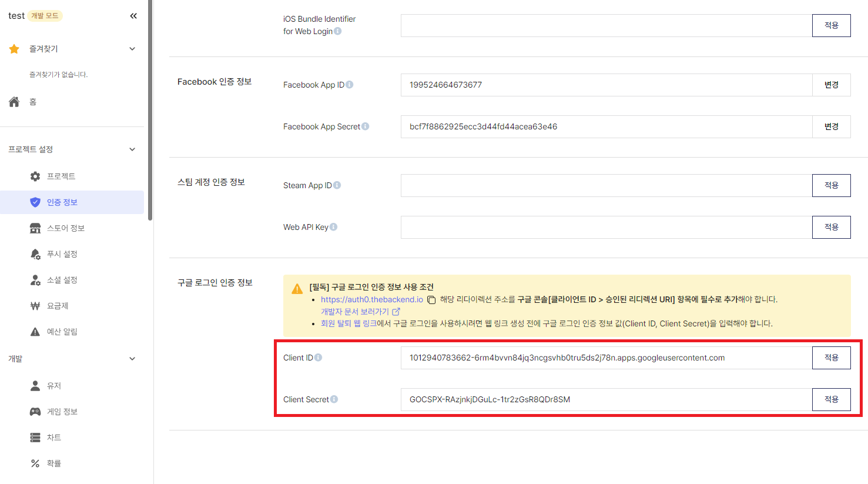868x484 pixels.
Task: Click 적용 button for Client Secret
Action: pyautogui.click(x=831, y=399)
